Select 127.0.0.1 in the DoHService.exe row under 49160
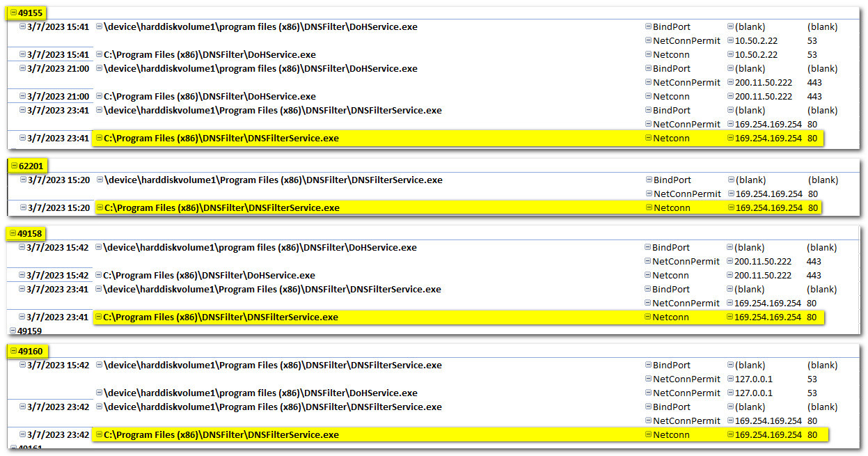Image resolution: width=868 pixels, height=456 pixels. pos(754,393)
